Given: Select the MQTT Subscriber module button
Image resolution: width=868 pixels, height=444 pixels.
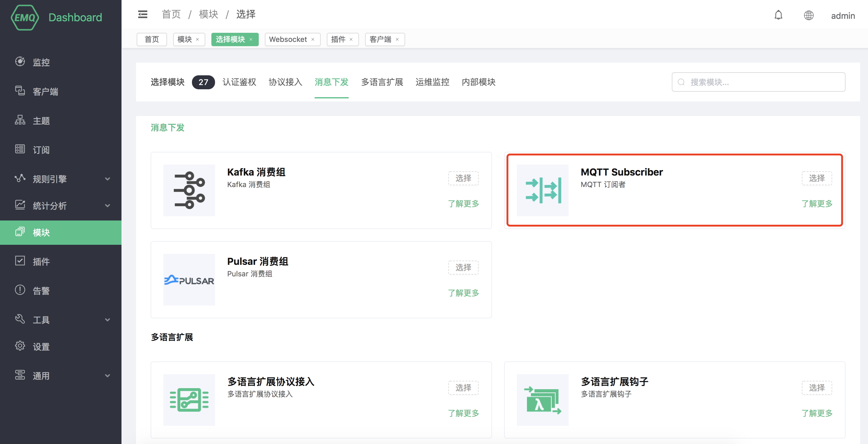Looking at the screenshot, I should tap(816, 178).
